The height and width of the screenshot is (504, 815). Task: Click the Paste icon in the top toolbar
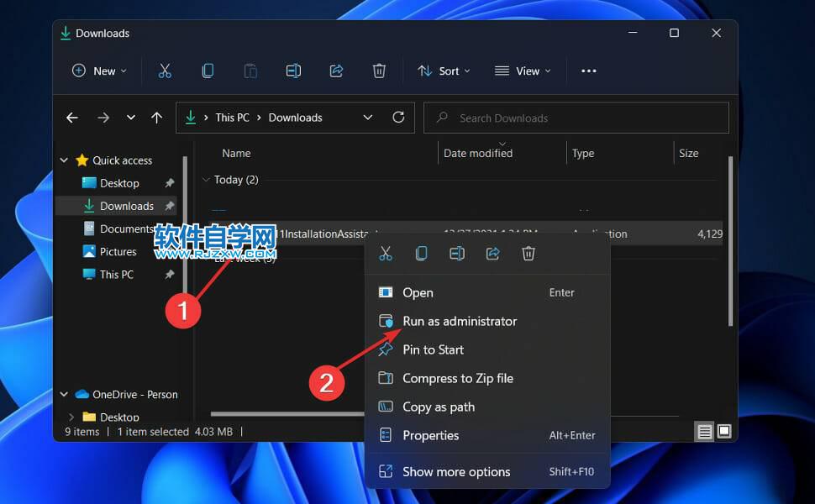[x=250, y=71]
